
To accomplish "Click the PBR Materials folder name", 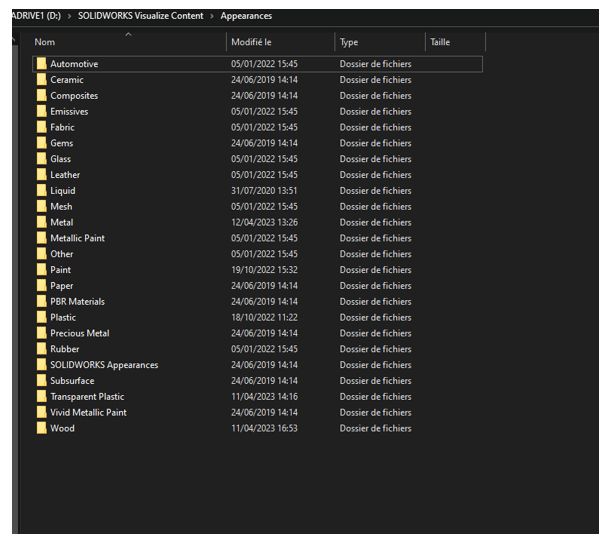I will 78,301.
